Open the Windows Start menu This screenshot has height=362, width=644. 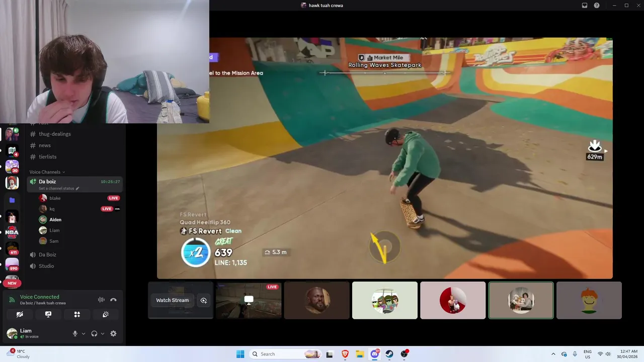tap(240, 354)
